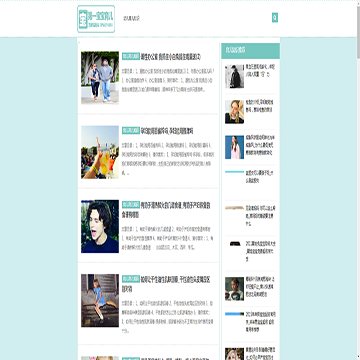The height and width of the screenshot is (360, 360).
Task: Open sidebar thumbnail of blonde woman resting head
Action: 234,112
